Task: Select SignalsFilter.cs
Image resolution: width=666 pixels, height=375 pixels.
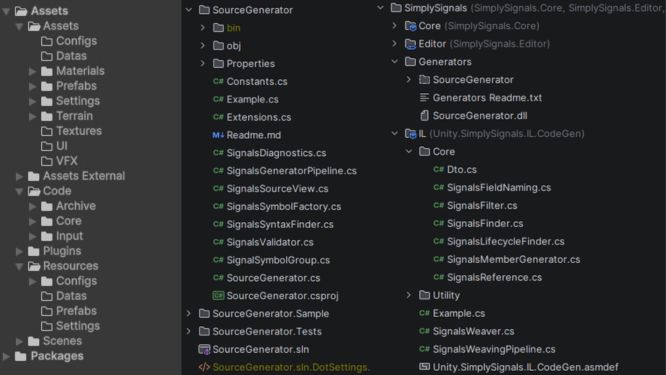Action: click(x=482, y=206)
